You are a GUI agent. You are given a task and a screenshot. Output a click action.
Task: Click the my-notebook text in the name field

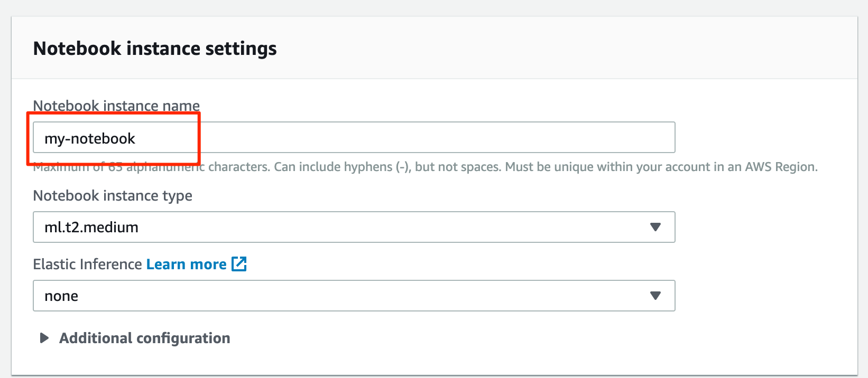(x=90, y=138)
